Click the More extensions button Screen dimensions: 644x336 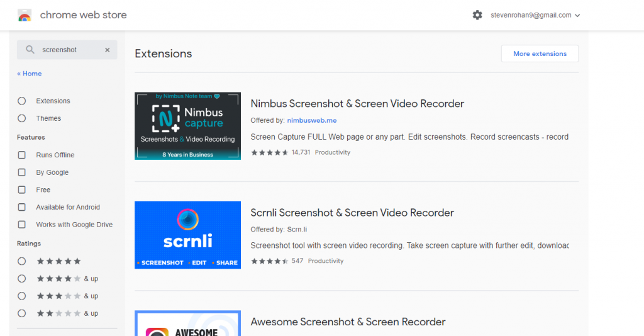coord(540,53)
